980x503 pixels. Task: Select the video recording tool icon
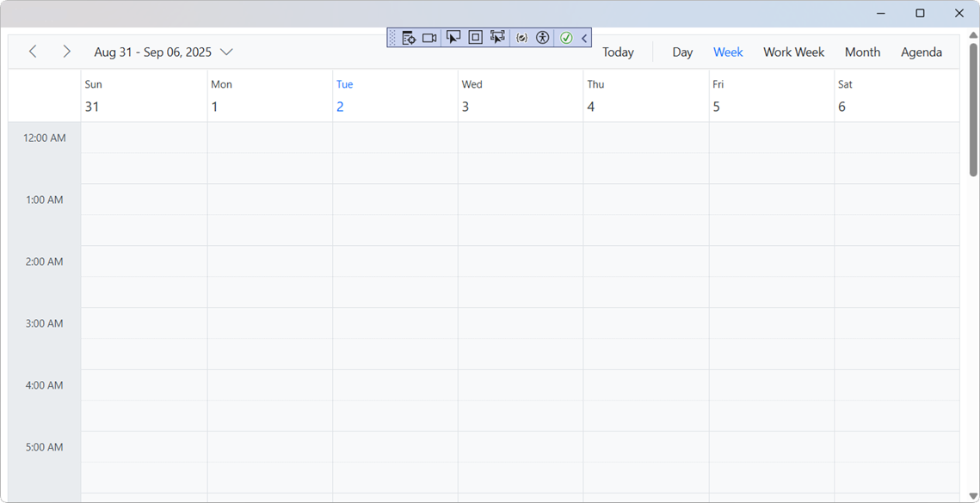[x=429, y=37]
